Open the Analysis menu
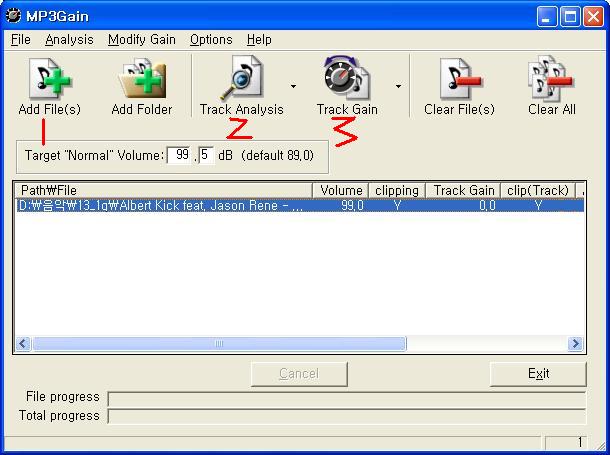Image resolution: width=610 pixels, height=455 pixels. [x=69, y=40]
